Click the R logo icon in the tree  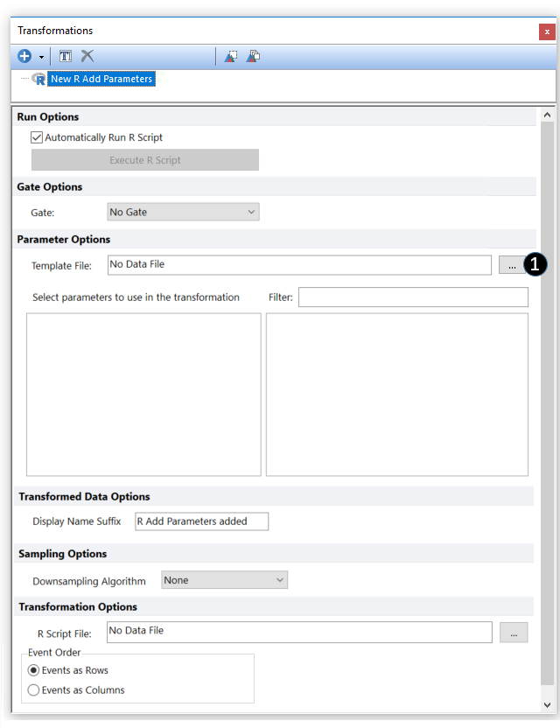click(x=39, y=79)
